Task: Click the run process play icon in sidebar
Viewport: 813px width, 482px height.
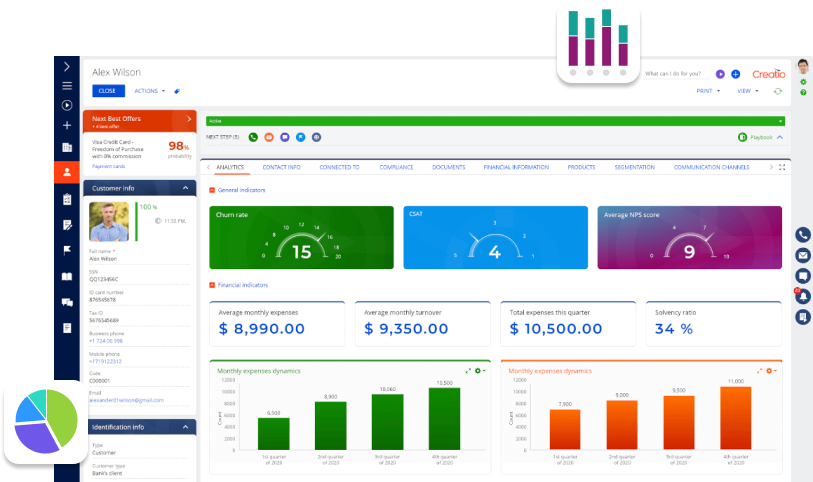Action: tap(67, 105)
